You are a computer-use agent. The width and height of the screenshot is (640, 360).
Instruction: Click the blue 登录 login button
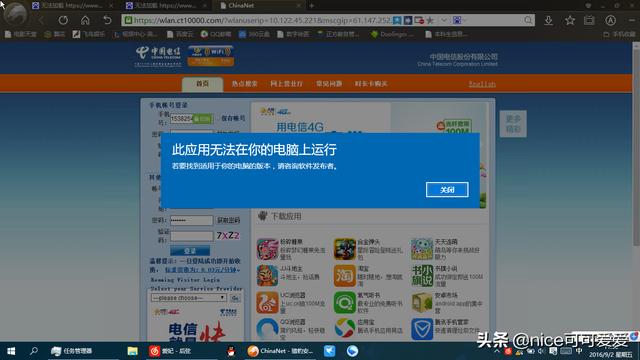[x=190, y=251]
